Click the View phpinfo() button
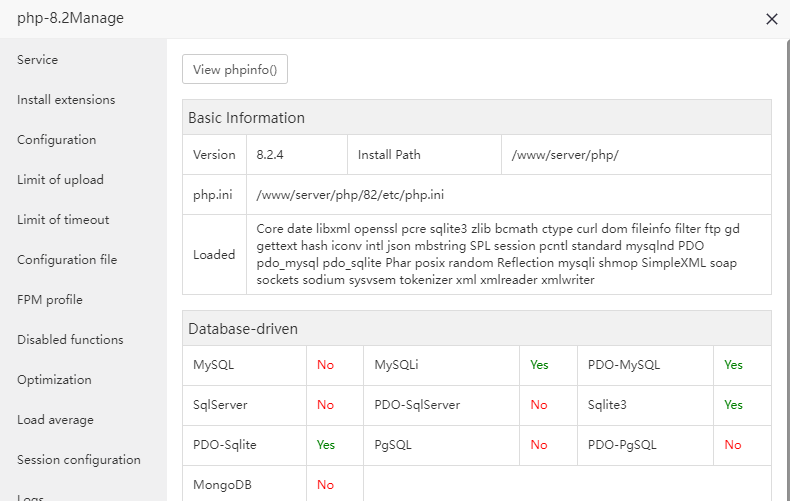 tap(235, 70)
